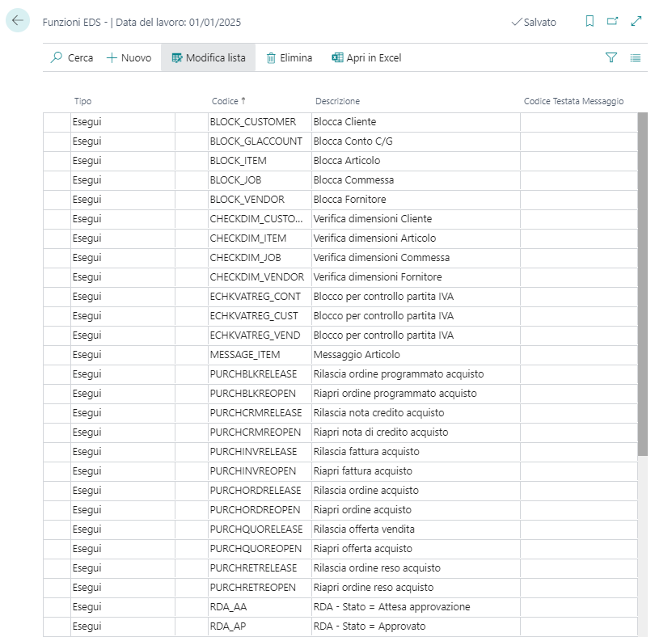
Task: Toggle the list view layout icon
Action: pyautogui.click(x=636, y=57)
